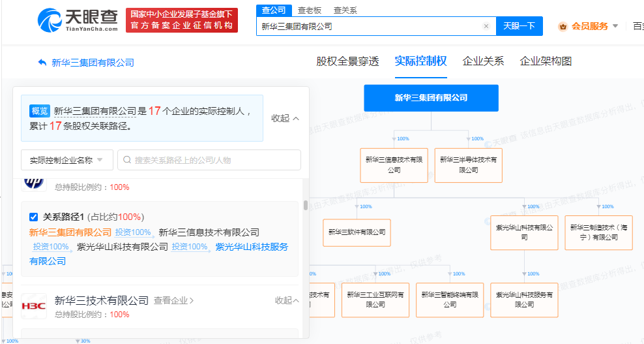
Task: Click the partially visible HP company logo
Action: coord(34,182)
